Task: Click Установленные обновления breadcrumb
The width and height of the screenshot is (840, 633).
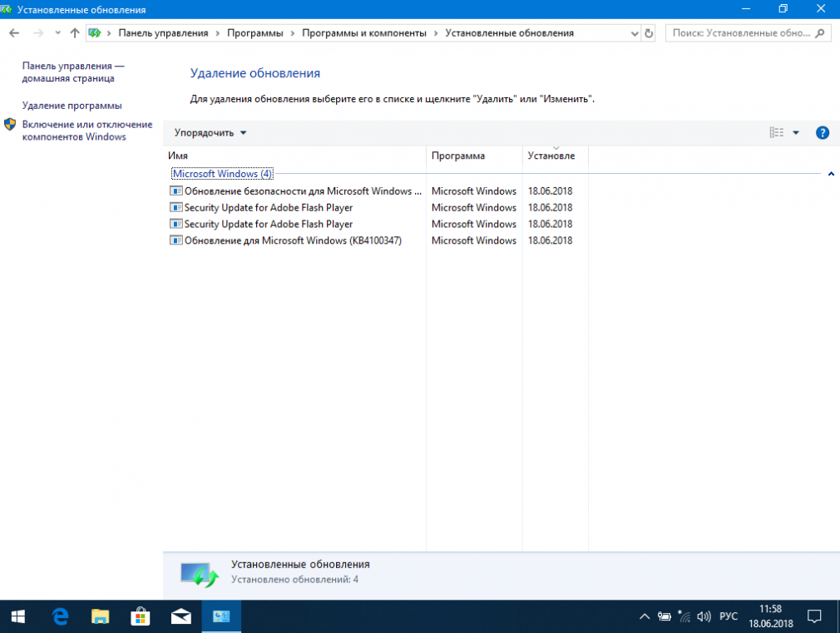Action: 510,33
